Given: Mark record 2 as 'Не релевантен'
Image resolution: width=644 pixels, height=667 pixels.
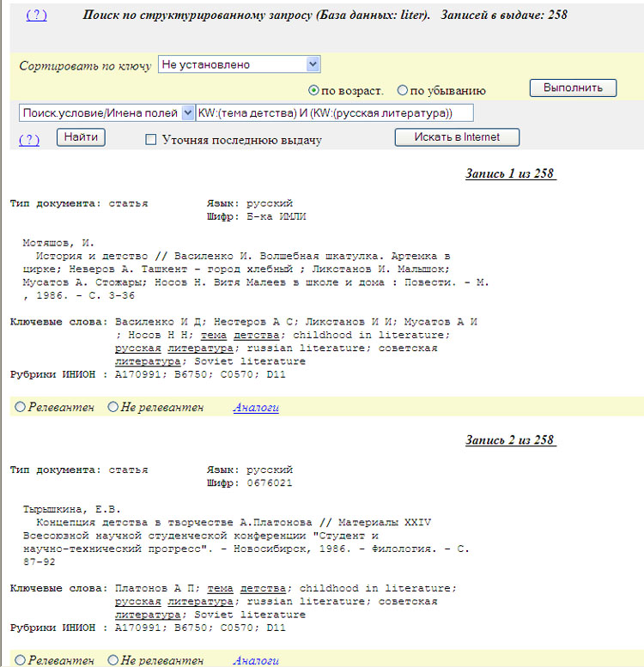Looking at the screenshot, I should [x=112, y=660].
